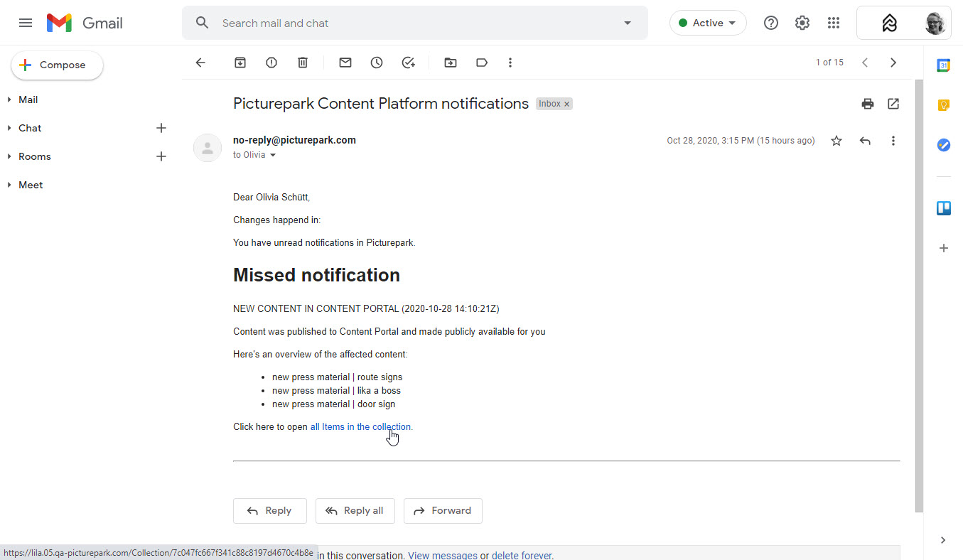Click the search magnifier icon
Screen dimensions: 963x560
203,23
